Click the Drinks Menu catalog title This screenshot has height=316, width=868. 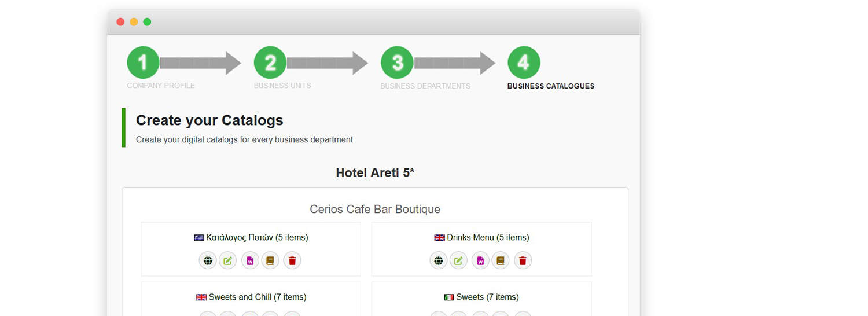(x=481, y=237)
